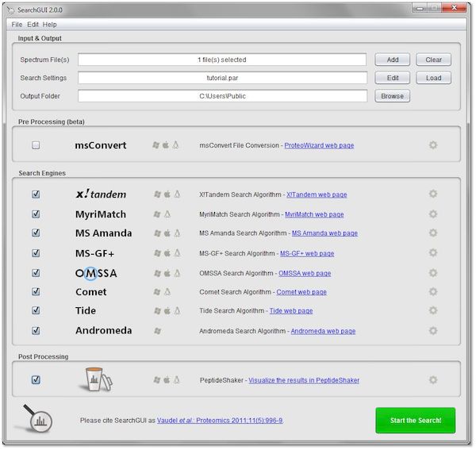Clear the selected spectrum files
476x450 pixels.
pos(433,60)
